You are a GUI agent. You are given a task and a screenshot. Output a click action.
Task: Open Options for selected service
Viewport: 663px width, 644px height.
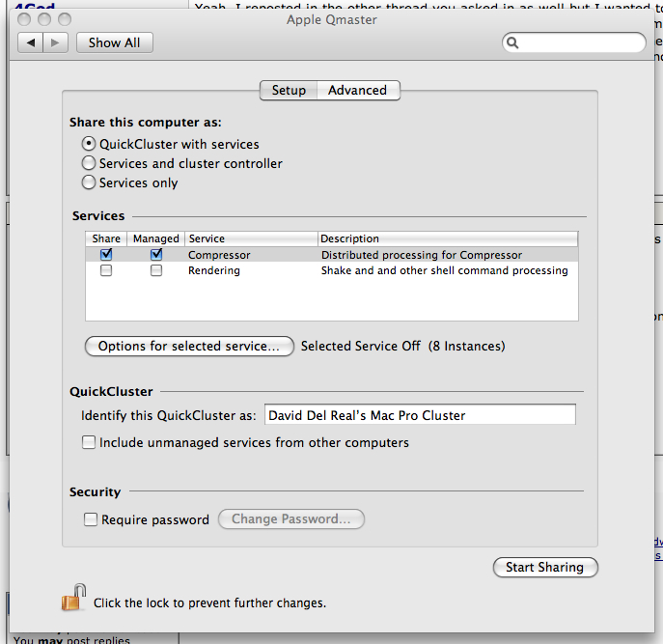189,346
